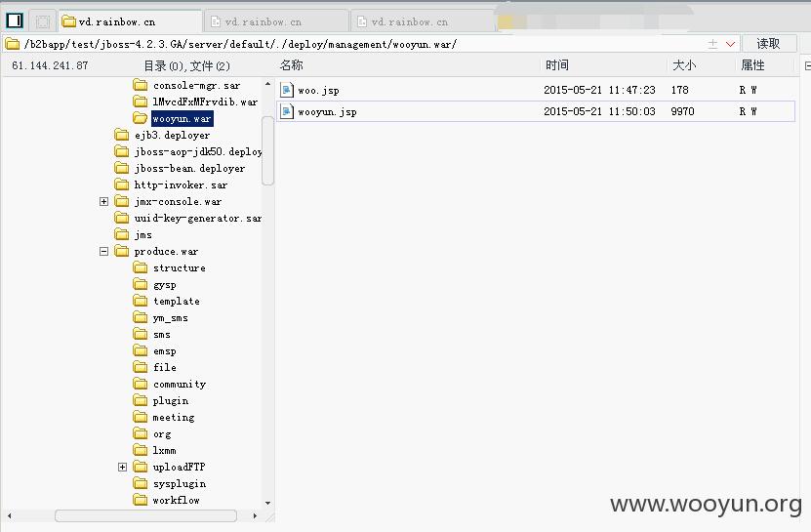811x532 pixels.
Task: Select the emsp folder icon
Action: [141, 350]
